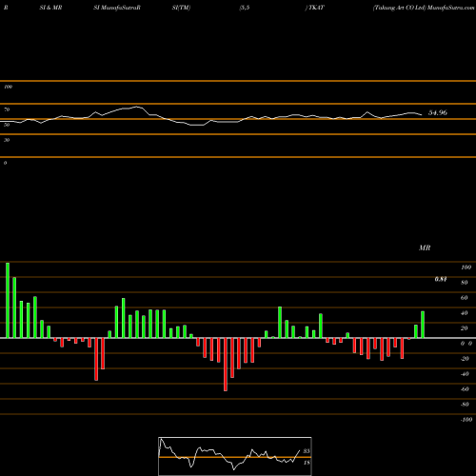The width and height of the screenshot is (476, 476).
Task: Click the 0.84 MR value label
Action: coord(441,279)
